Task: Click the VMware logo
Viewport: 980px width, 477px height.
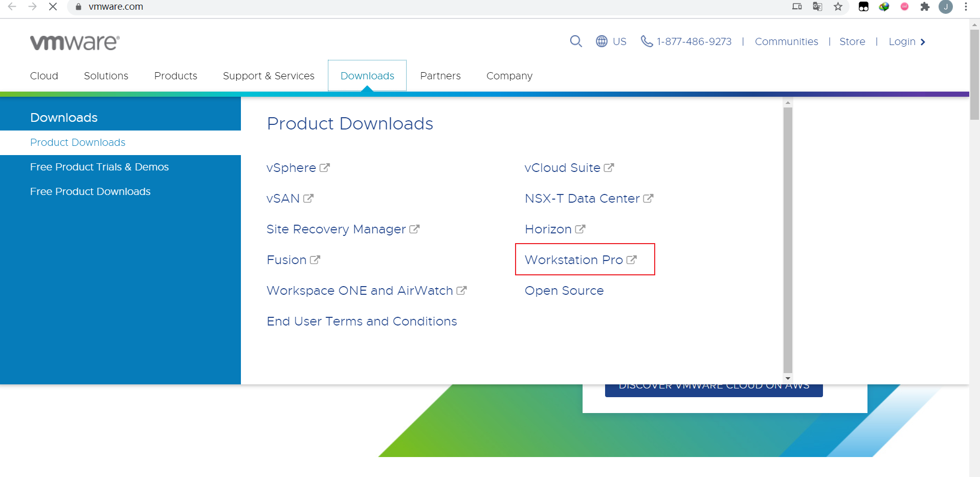Action: 75,42
